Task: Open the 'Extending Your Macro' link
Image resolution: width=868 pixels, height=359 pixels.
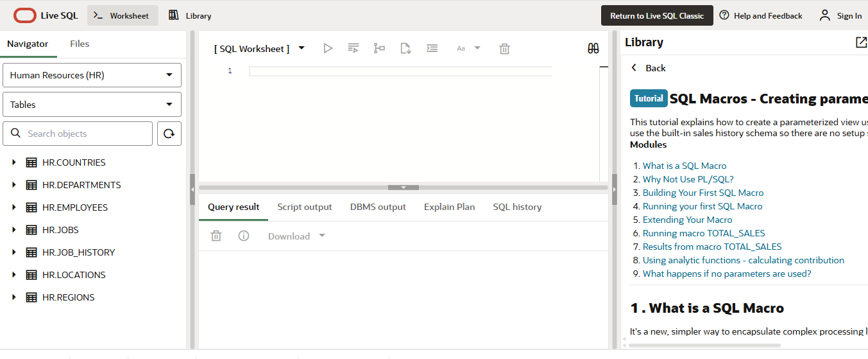Action: 688,220
